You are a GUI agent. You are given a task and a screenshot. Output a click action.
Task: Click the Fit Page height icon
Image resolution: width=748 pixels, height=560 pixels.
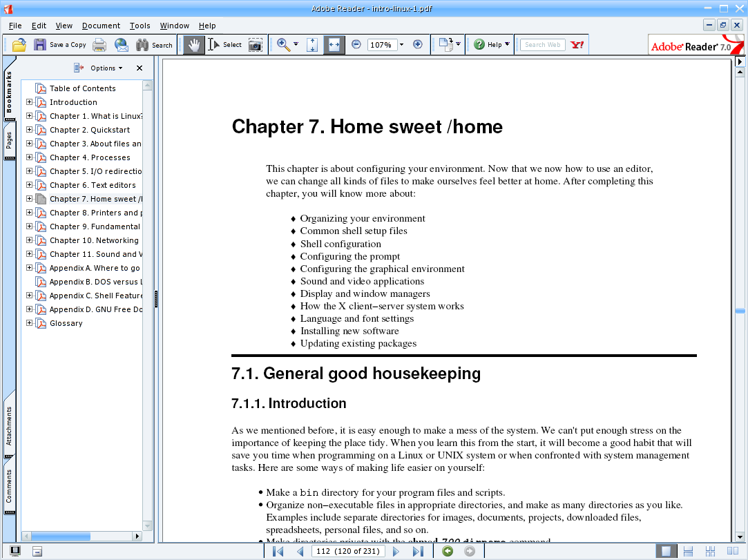coord(312,45)
